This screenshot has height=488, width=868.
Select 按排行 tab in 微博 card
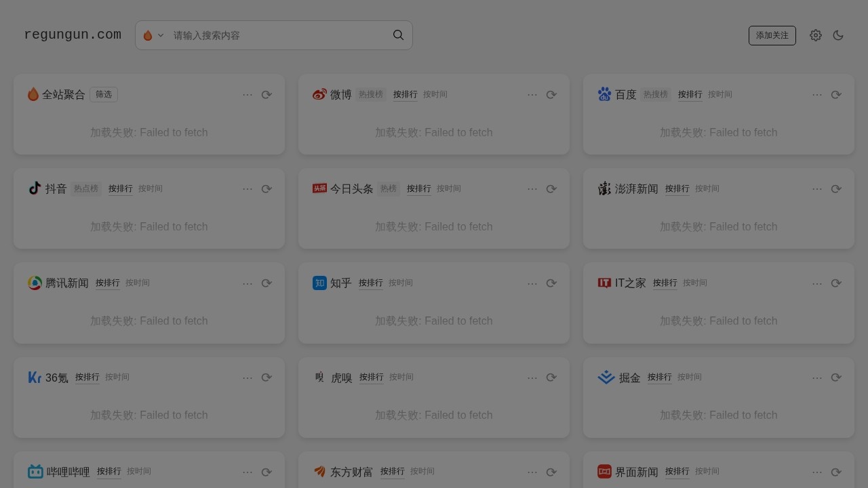coord(406,94)
